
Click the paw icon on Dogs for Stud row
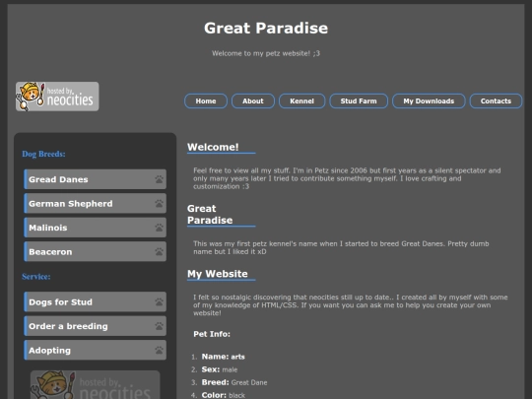click(x=160, y=301)
